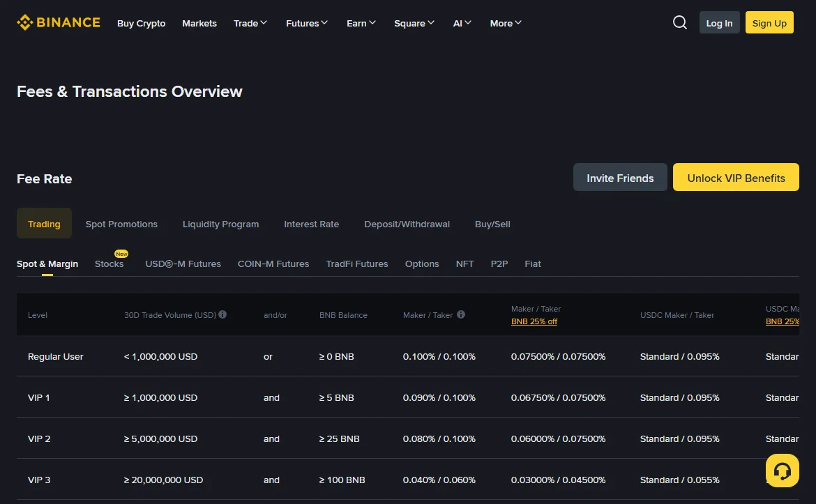
Task: Click info icon beside 30D Trade Volume
Action: point(222,314)
